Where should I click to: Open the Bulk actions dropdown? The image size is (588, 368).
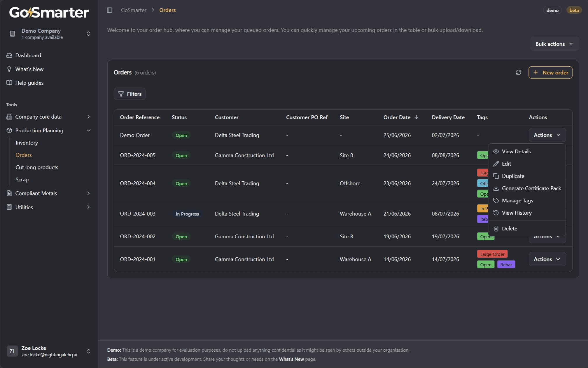[x=554, y=44]
